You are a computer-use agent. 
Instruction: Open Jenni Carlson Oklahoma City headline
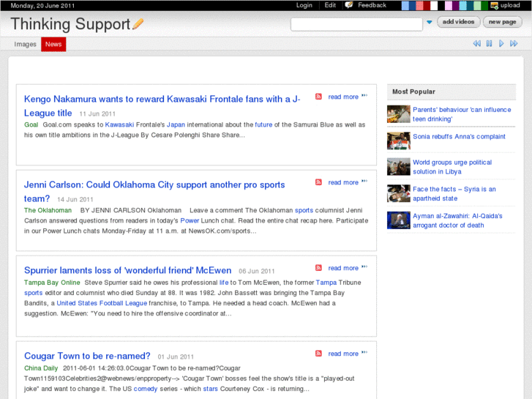154,192
